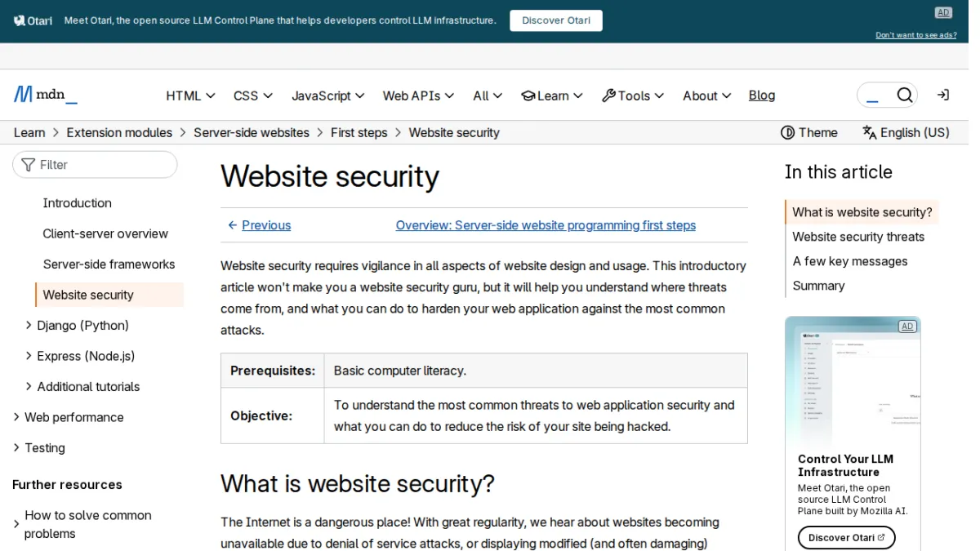Click the MDN logo
Screen dimensions: 980x551
(46, 95)
